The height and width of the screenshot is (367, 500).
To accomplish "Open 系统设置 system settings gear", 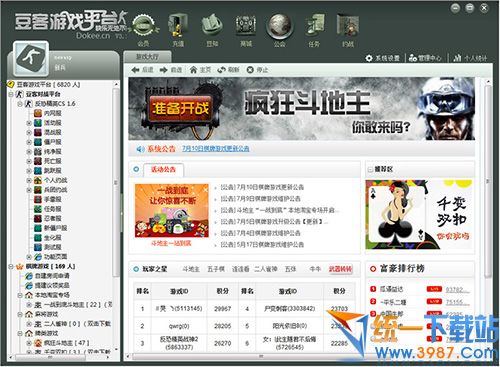I will tap(382, 58).
